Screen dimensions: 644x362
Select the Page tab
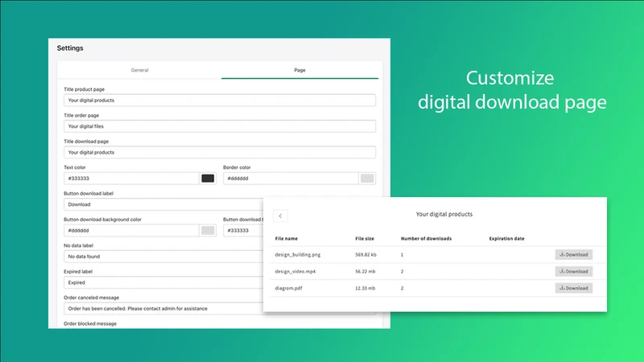[x=299, y=70]
